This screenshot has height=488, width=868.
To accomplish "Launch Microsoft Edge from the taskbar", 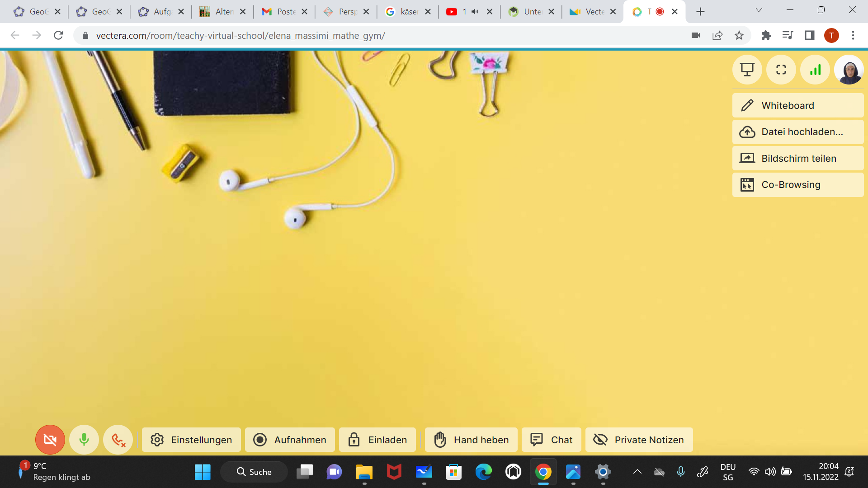I will [483, 472].
